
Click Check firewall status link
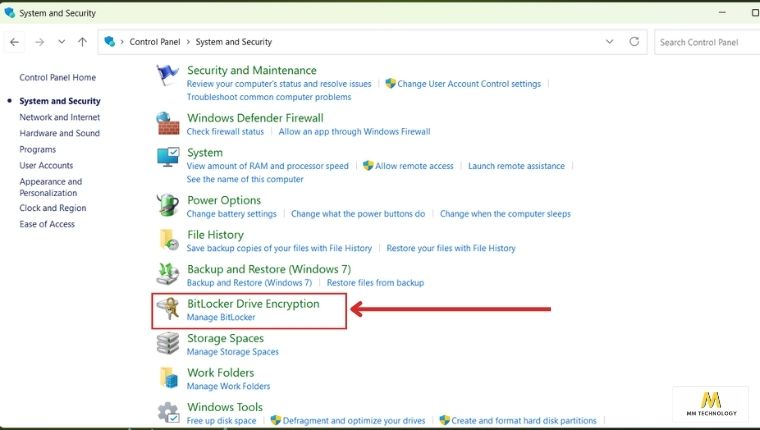225,131
